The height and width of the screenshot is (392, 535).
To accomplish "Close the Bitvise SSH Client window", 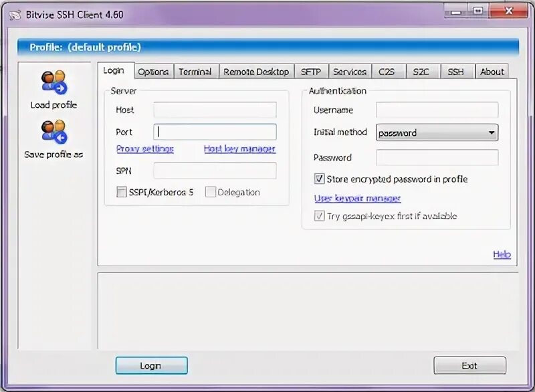I will click(509, 11).
